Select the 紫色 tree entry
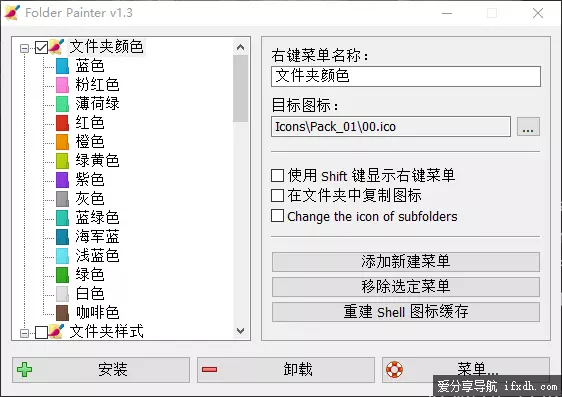 [x=90, y=180]
